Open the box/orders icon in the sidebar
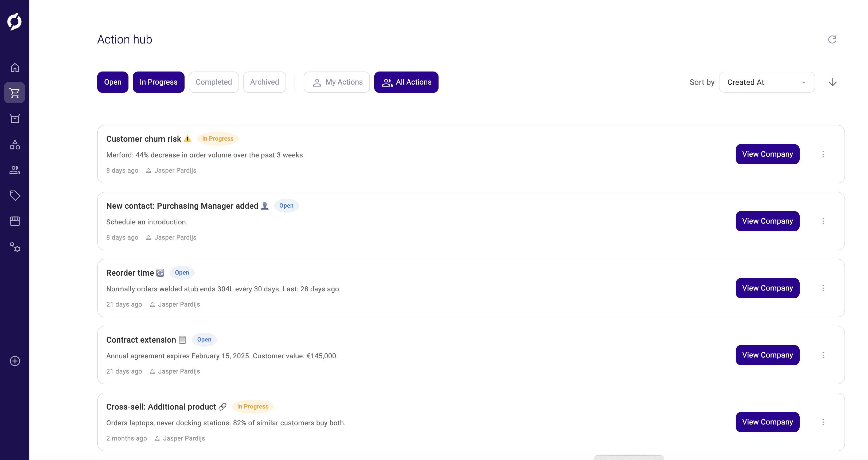 pos(15,118)
